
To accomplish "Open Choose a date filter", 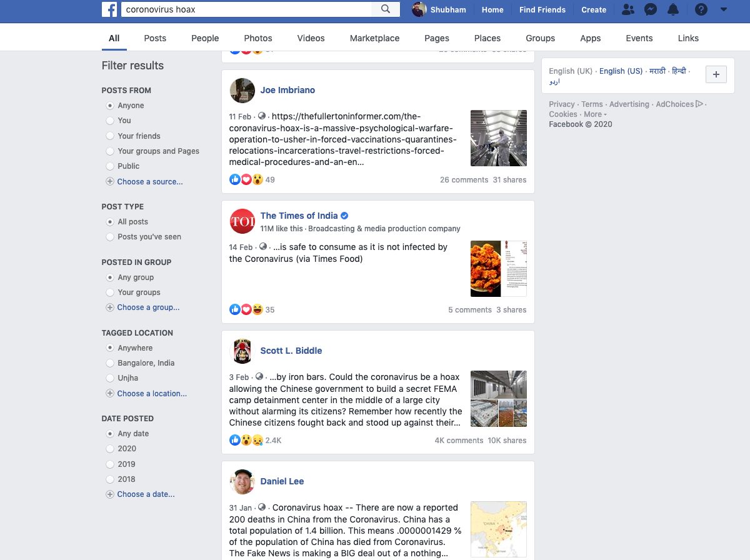I will (146, 494).
